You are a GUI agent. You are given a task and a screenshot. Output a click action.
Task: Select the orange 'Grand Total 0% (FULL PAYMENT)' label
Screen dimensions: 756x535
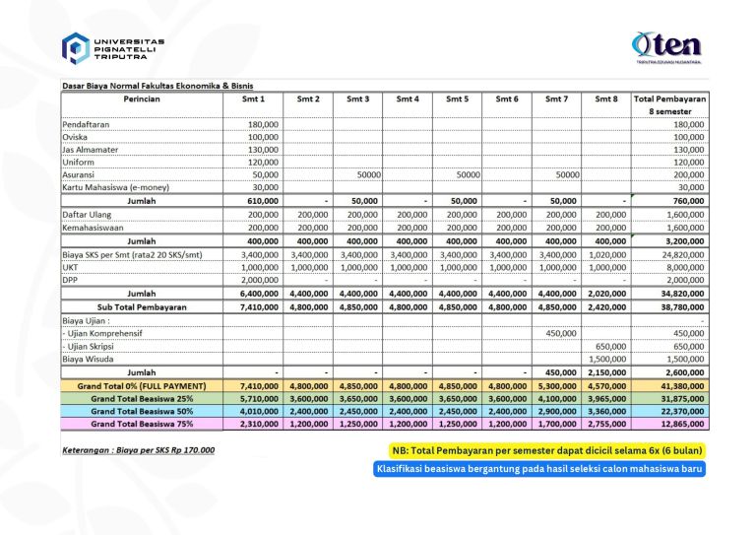click(x=150, y=384)
